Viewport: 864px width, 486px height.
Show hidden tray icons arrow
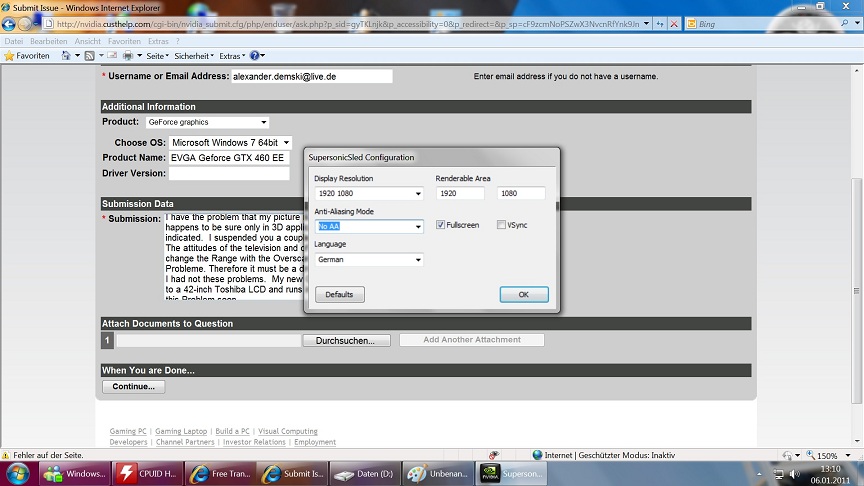click(x=759, y=474)
